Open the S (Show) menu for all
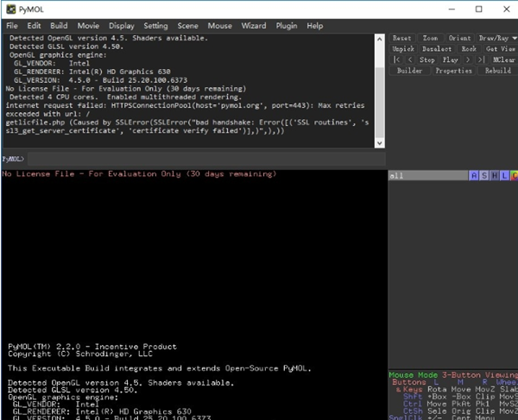Viewport: 518px width, 420px height. [x=484, y=175]
